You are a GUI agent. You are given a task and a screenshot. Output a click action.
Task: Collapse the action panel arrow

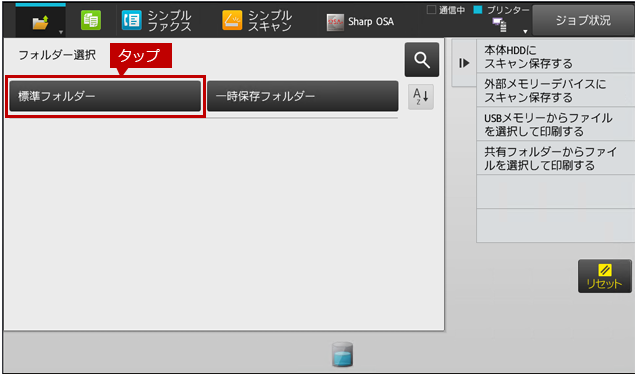[464, 63]
